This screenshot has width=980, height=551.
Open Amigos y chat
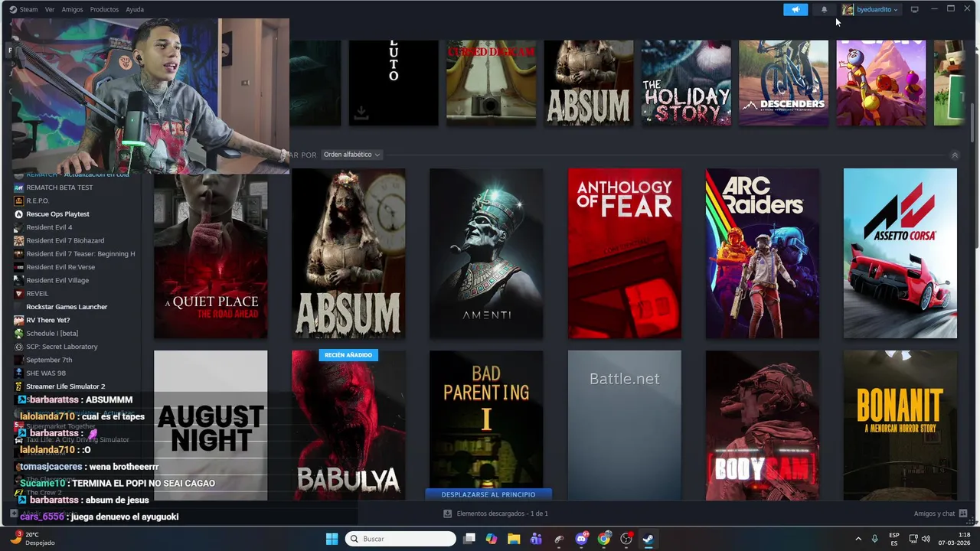click(x=934, y=514)
